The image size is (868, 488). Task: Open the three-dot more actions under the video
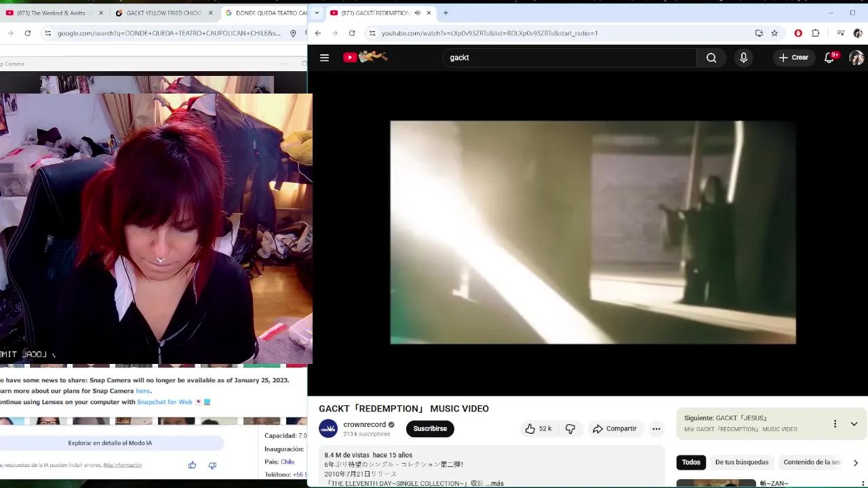[656, 429]
